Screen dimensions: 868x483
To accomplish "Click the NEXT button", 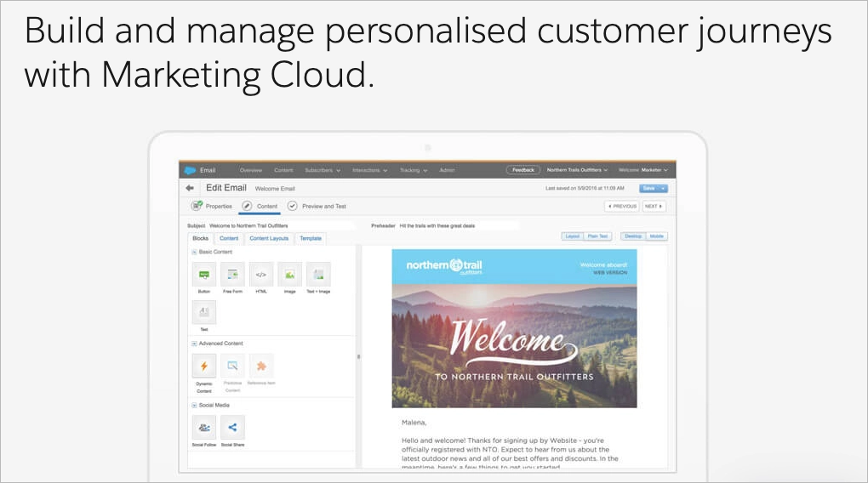I will point(654,207).
